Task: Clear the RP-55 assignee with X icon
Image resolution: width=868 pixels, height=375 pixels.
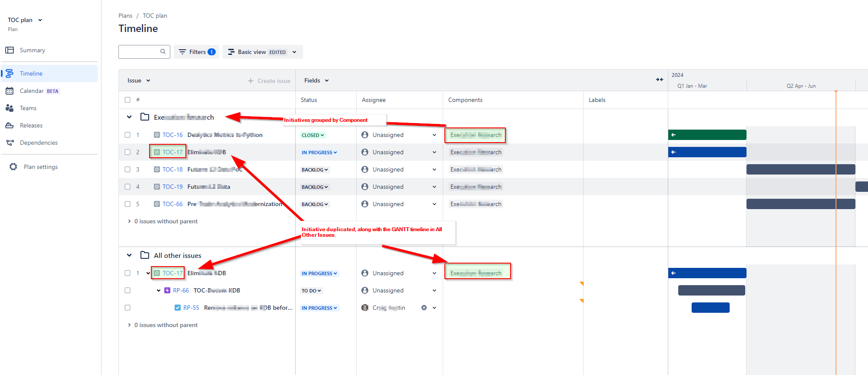Action: tap(424, 308)
